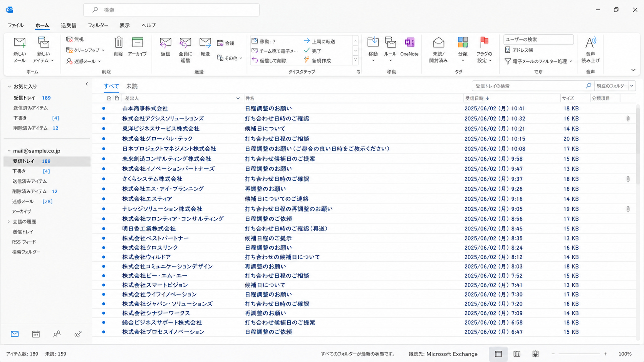Open the ヘルプ ribbon tab
The image size is (644, 362).
[148, 25]
